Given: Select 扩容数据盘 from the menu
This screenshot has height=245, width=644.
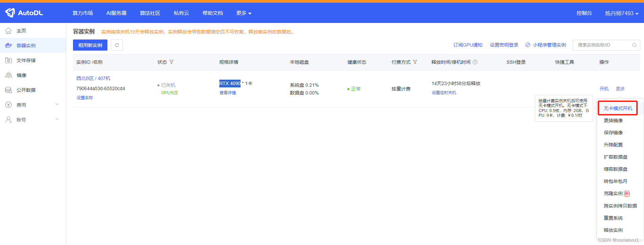Looking at the screenshot, I should coord(616,157).
